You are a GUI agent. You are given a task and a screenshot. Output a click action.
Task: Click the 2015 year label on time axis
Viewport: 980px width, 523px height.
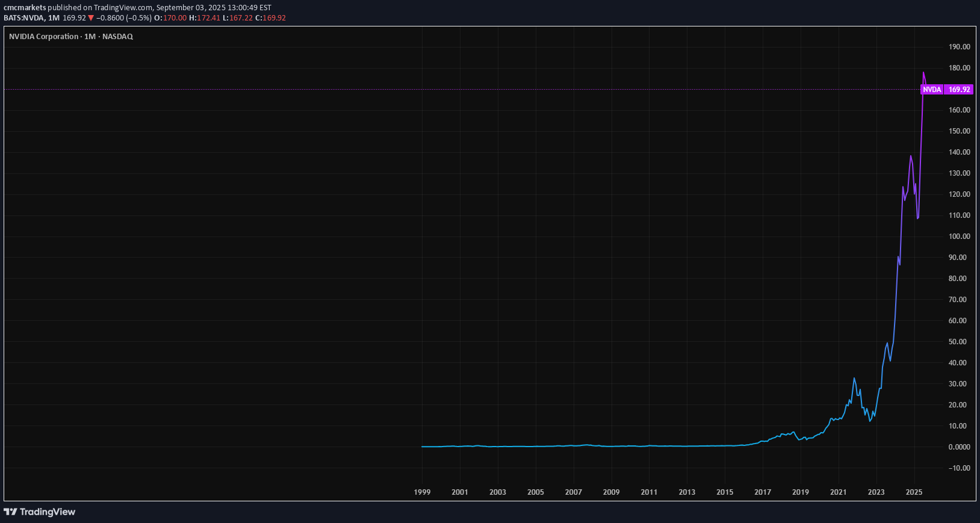click(725, 492)
